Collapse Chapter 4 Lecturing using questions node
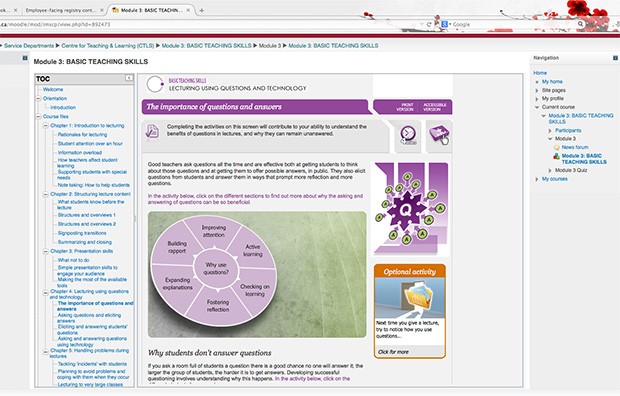Viewport: 620px width, 396px height. point(46,293)
